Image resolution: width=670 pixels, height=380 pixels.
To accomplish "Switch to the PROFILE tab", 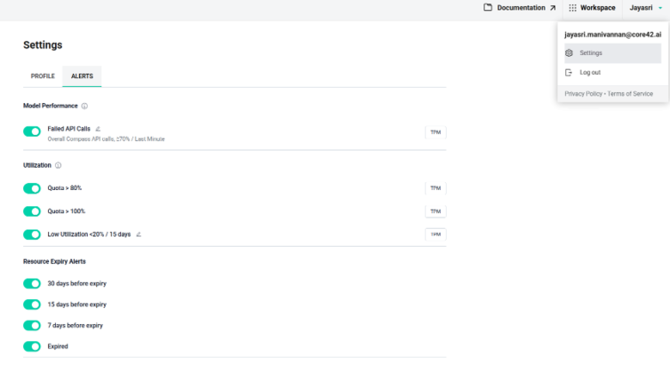I will [43, 76].
